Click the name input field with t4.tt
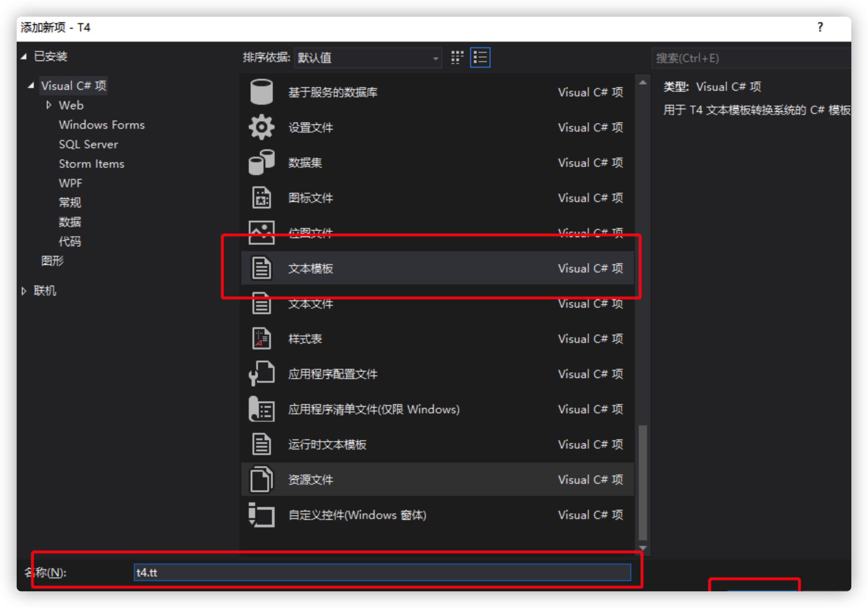This screenshot has width=868, height=608. [382, 572]
